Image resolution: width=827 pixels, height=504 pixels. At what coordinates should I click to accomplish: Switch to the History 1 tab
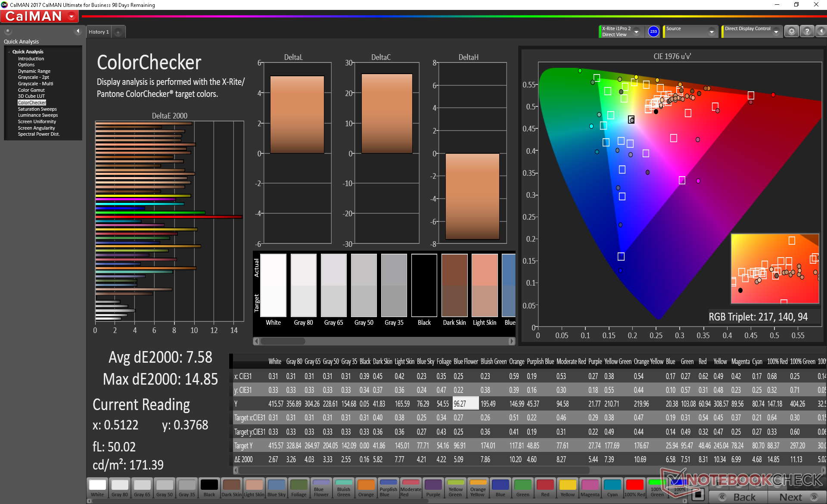click(99, 32)
